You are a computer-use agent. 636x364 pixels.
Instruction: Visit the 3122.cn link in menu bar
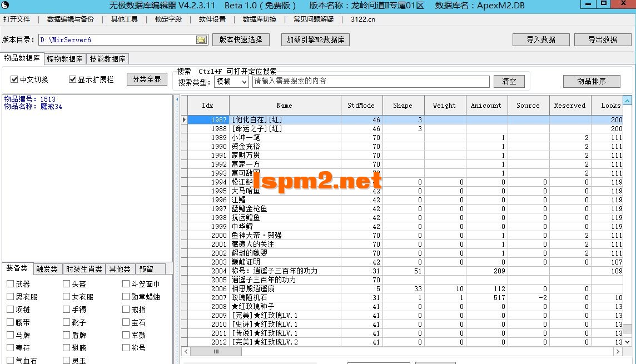[362, 18]
